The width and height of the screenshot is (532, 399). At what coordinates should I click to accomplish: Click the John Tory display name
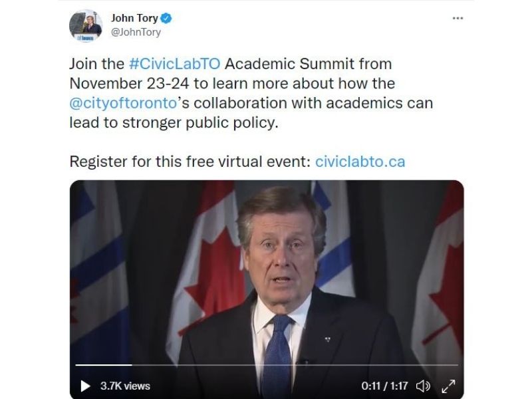[135, 18]
